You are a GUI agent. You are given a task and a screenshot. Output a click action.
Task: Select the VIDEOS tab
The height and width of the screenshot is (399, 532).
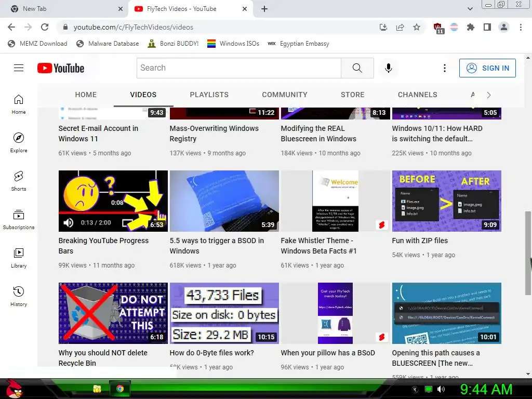click(143, 95)
